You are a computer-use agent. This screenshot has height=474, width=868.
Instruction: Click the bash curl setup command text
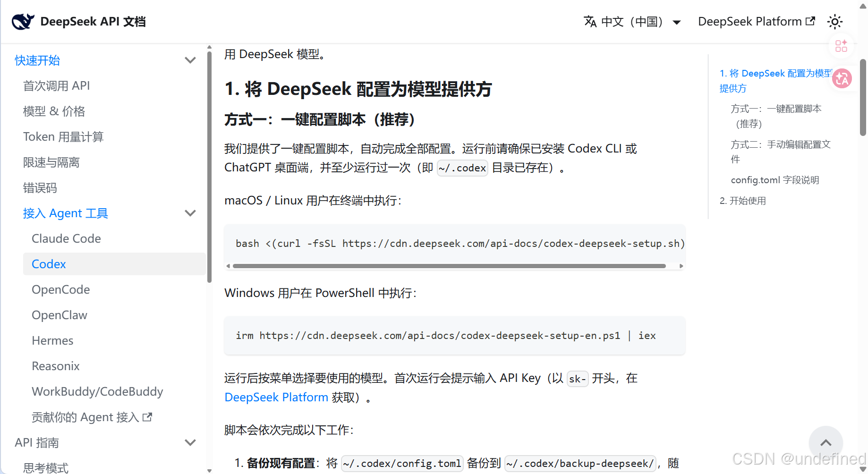point(460,244)
